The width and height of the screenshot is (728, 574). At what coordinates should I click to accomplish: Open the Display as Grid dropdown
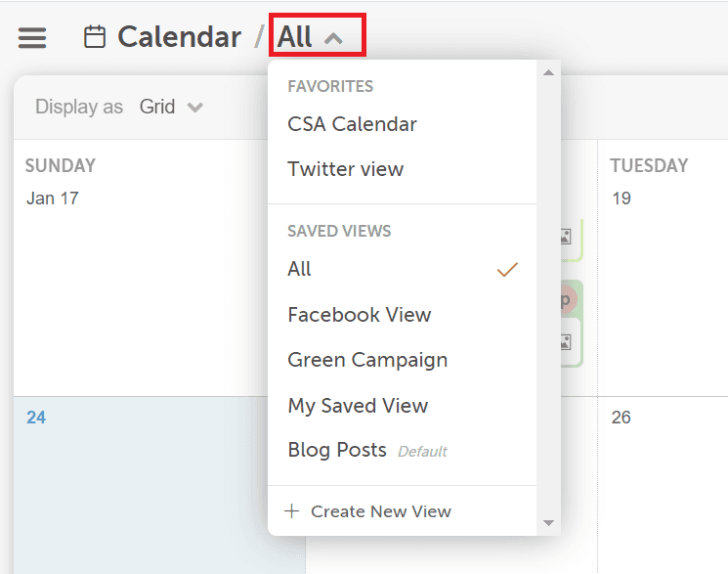tap(172, 107)
